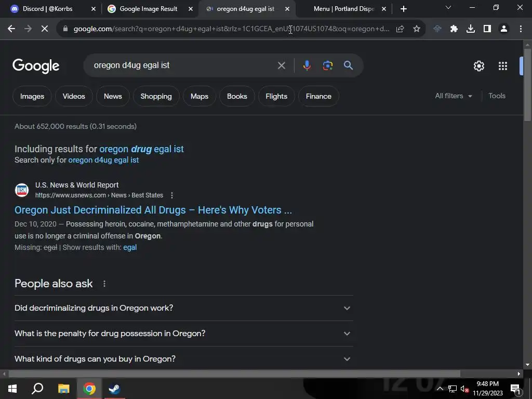
Task: Open the taskbar clock showing 9:48 PM
Action: tap(488, 389)
